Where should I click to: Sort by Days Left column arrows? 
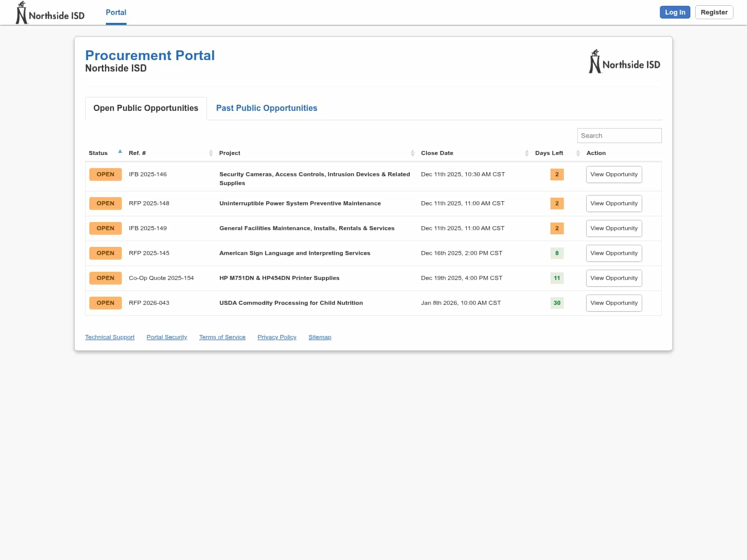tap(577, 153)
